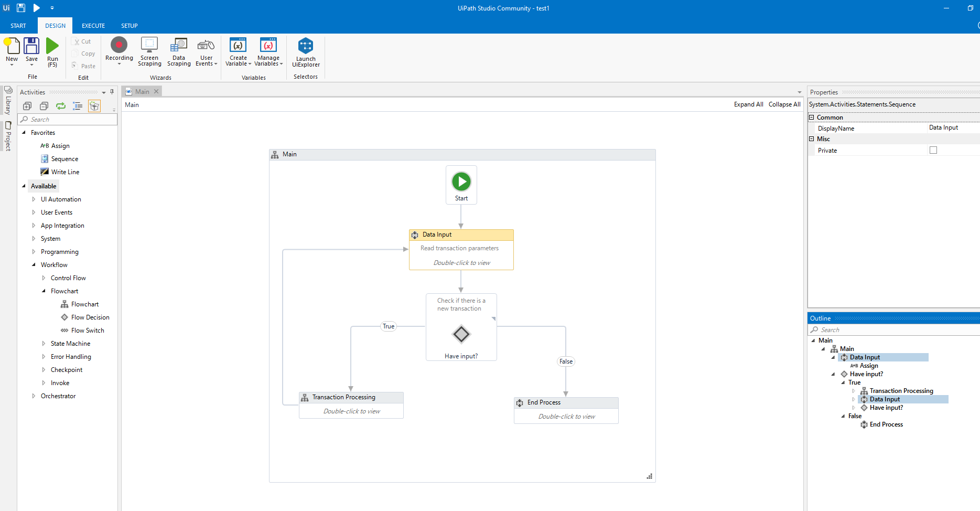This screenshot has height=511, width=980.
Task: Click inside the Activities search field
Action: point(67,119)
